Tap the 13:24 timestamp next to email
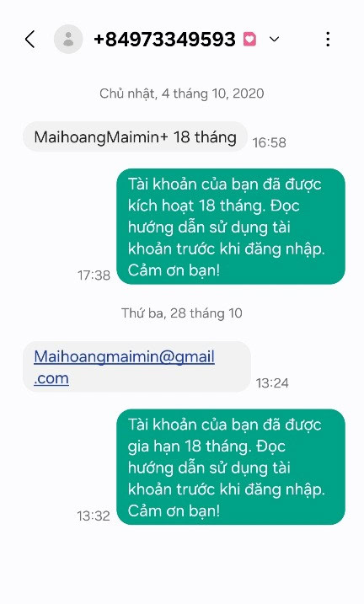The image size is (364, 604). [272, 383]
